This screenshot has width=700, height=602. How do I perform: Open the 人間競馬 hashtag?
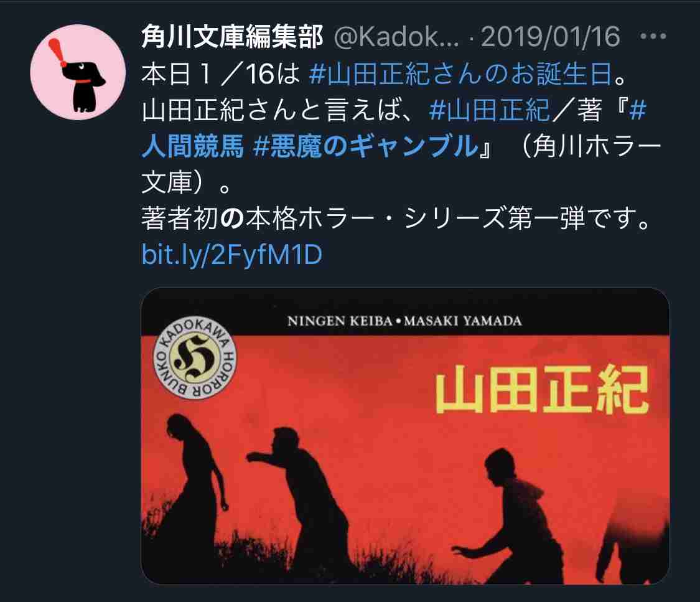[193, 146]
